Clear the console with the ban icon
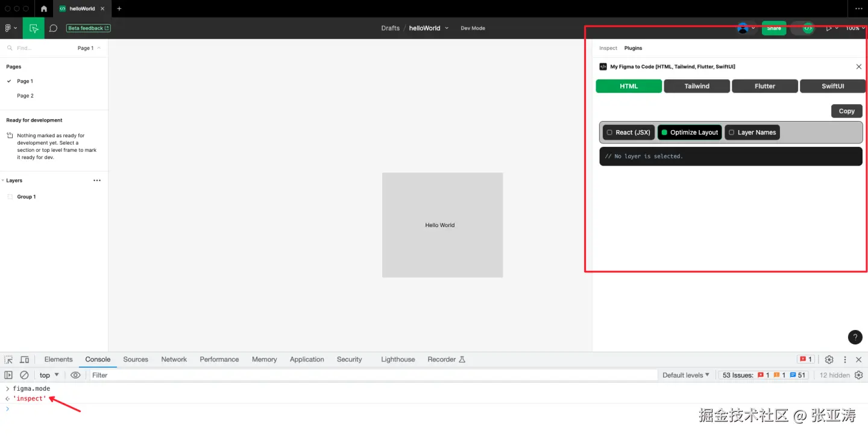 24,375
